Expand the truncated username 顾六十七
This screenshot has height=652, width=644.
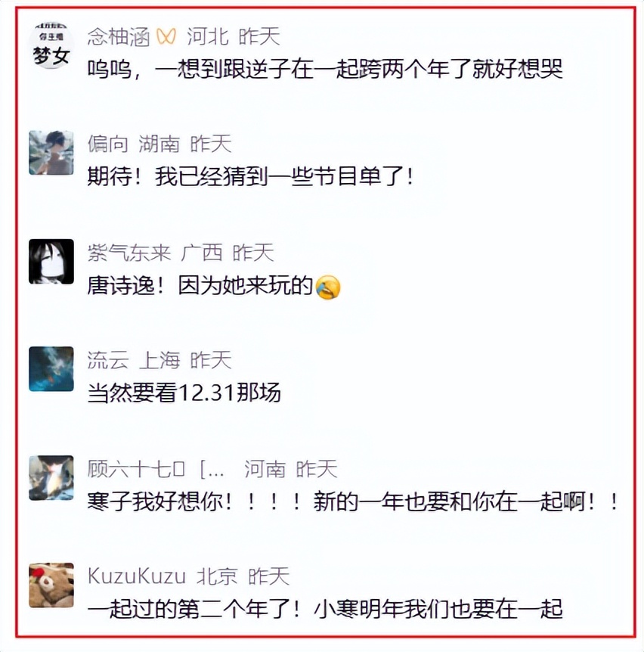click(156, 469)
